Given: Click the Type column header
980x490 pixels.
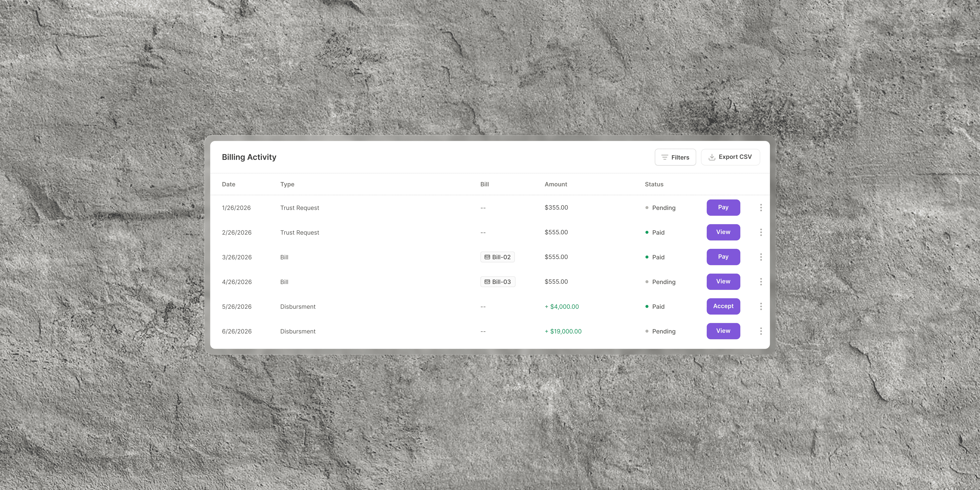Looking at the screenshot, I should point(287,184).
